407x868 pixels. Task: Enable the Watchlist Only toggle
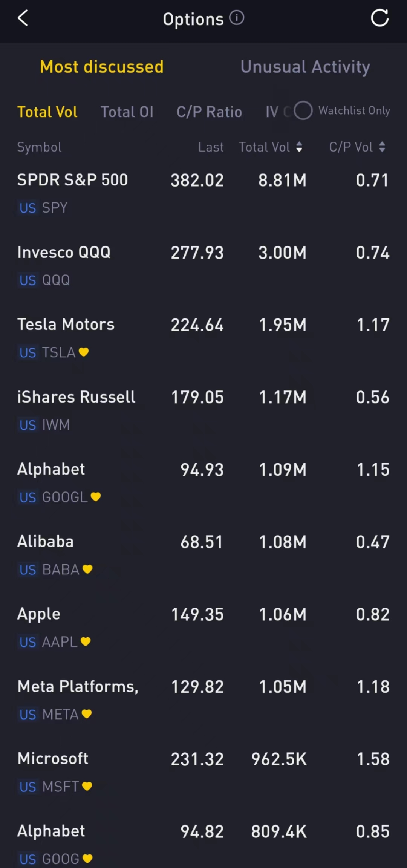click(x=303, y=110)
